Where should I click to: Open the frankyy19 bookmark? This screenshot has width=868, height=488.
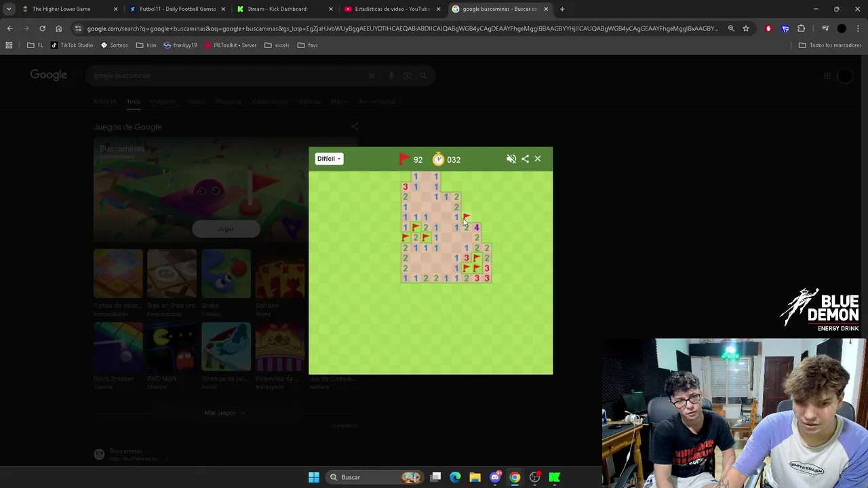180,45
